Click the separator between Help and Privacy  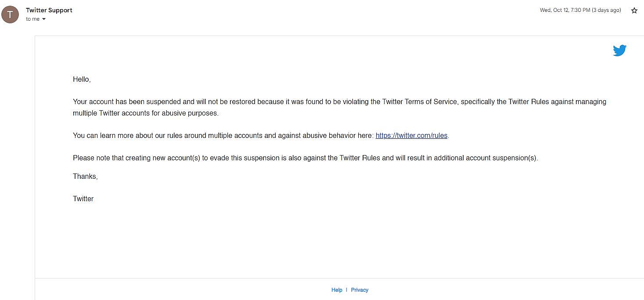coord(346,290)
